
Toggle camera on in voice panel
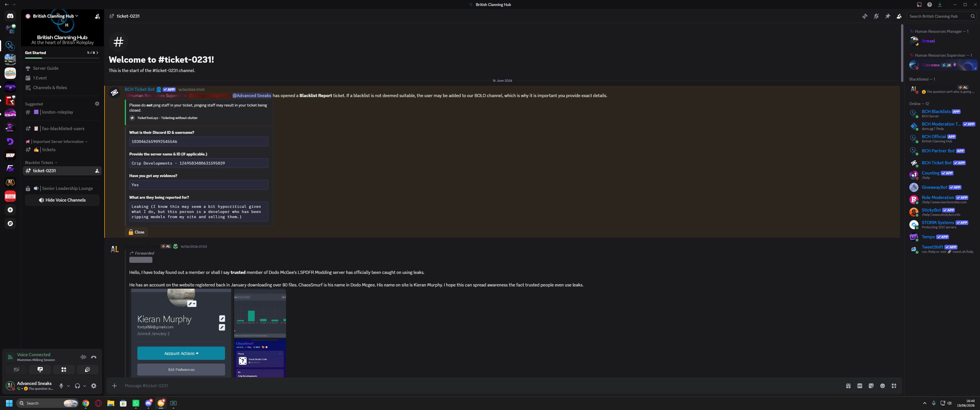pyautogui.click(x=16, y=370)
